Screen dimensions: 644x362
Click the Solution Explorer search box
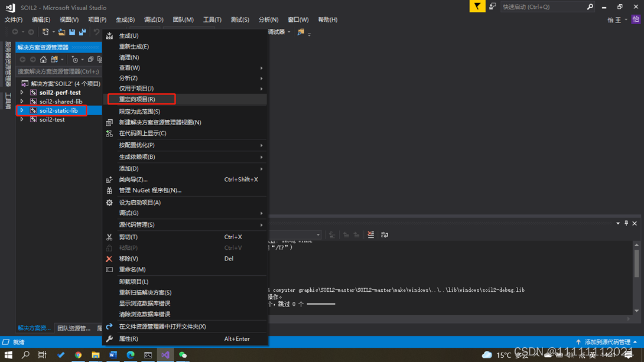[x=58, y=71]
